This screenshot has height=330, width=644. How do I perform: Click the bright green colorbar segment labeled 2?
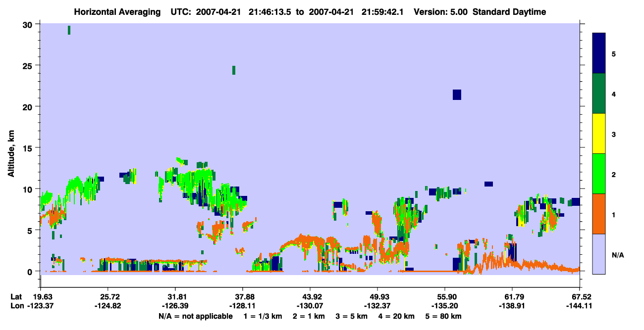pos(599,174)
